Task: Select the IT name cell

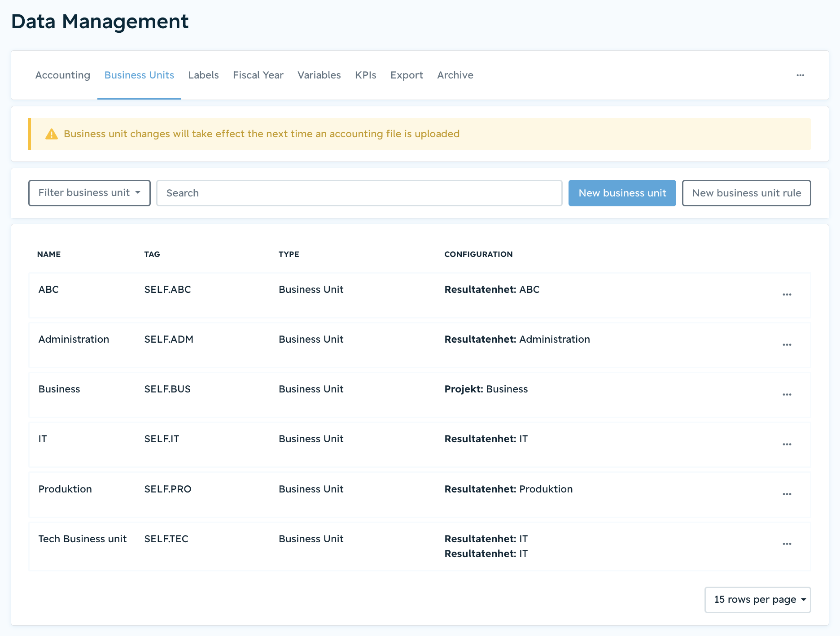Action: (x=43, y=439)
